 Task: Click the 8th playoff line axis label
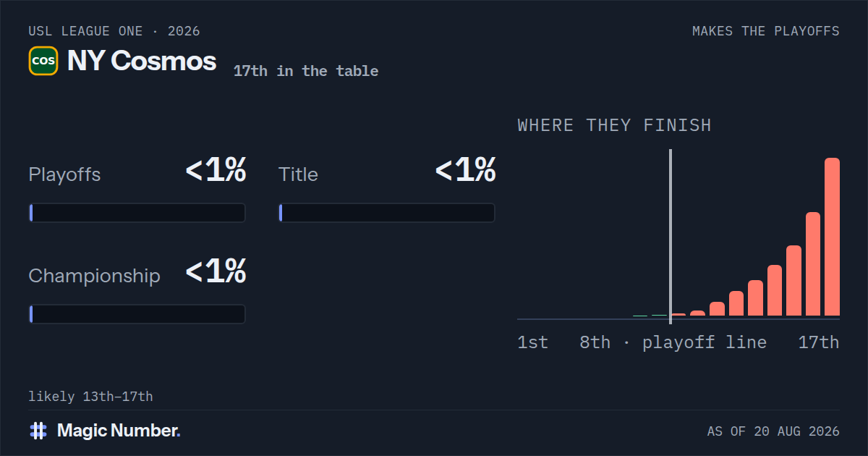673,342
